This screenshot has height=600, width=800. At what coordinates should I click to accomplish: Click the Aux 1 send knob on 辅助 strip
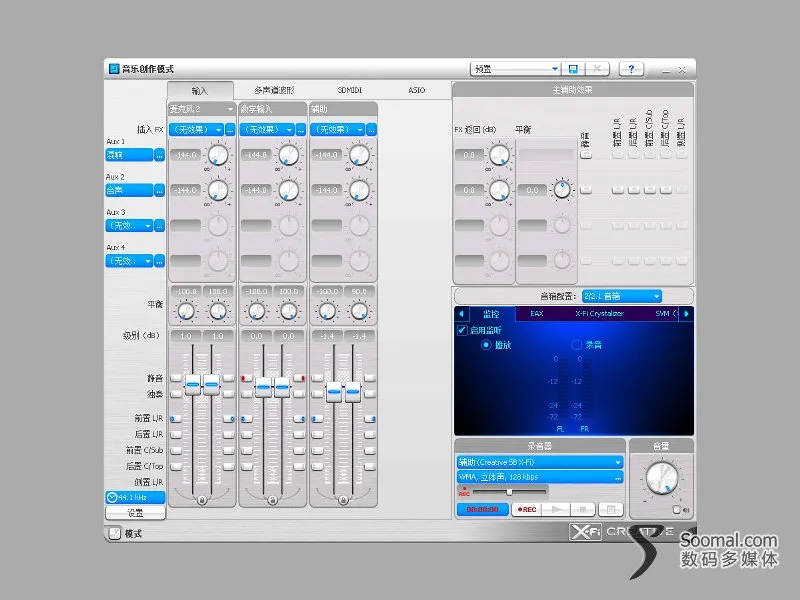(x=359, y=155)
